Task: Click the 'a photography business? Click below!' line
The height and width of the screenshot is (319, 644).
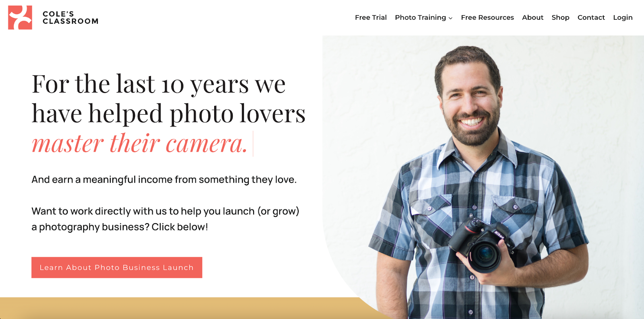Action: click(120, 227)
